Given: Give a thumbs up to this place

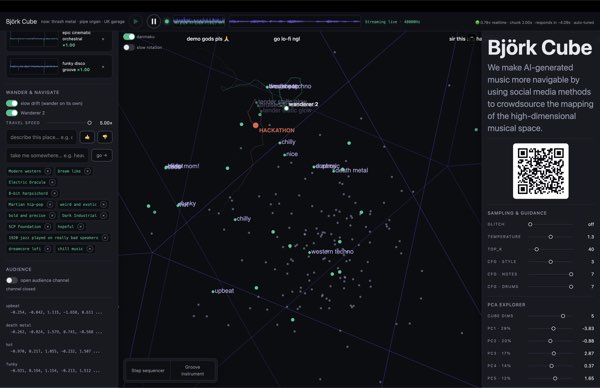Looking at the screenshot, I should pos(87,137).
